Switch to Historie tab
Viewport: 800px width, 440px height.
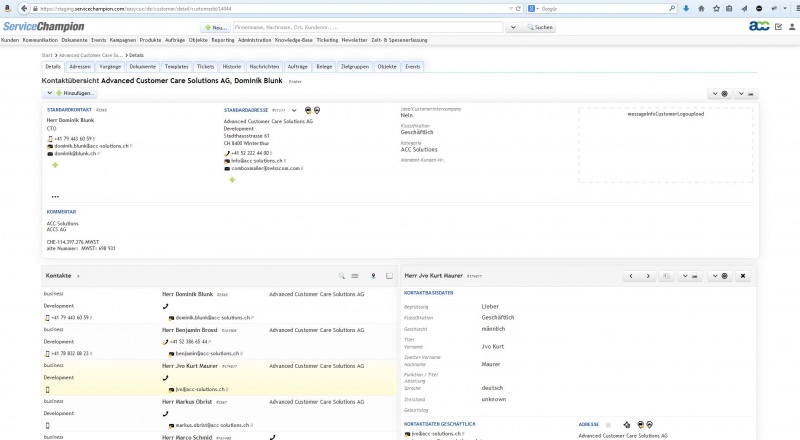(x=232, y=66)
